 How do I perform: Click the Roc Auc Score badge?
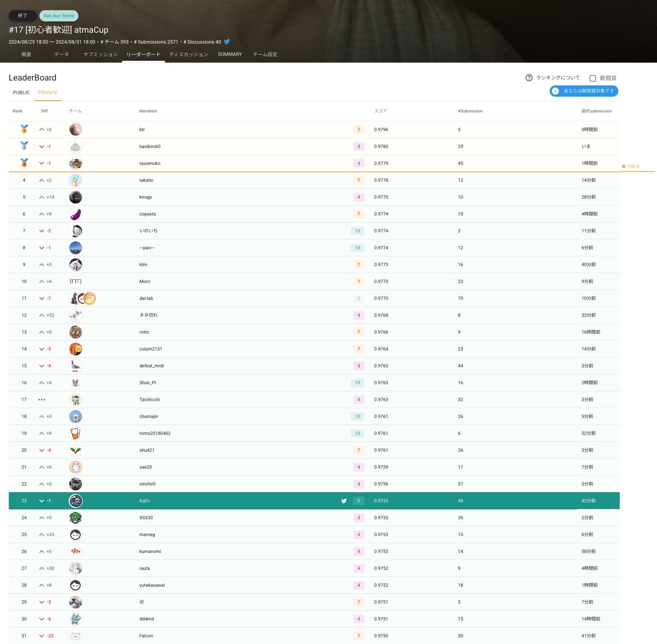coord(59,16)
